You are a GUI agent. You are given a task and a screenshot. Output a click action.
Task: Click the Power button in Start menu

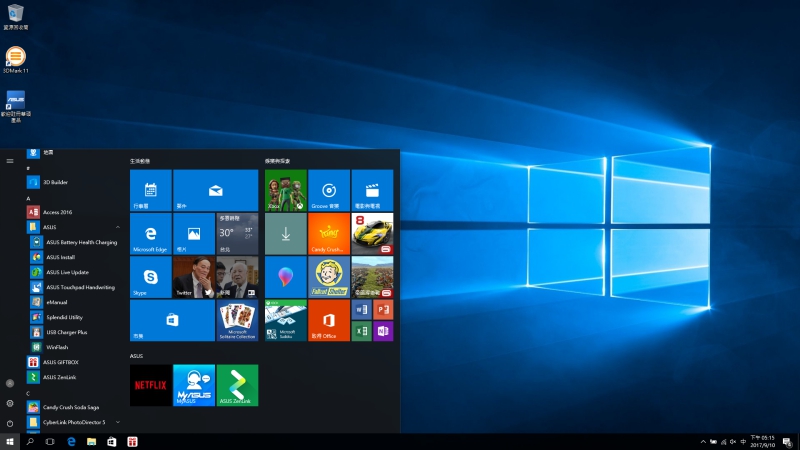pos(10,423)
